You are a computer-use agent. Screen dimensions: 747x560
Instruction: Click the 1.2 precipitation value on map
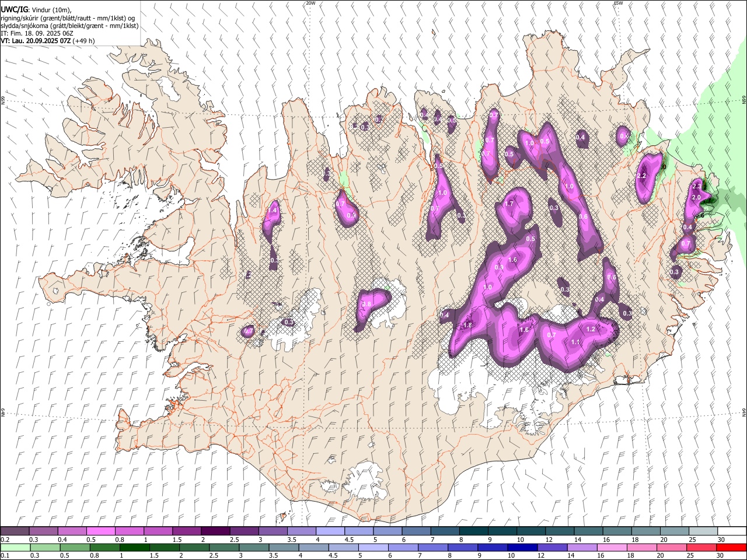pos(591,329)
